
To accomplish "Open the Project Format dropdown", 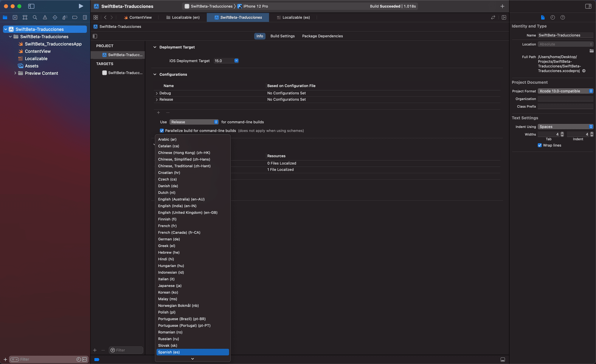I will pos(566,91).
